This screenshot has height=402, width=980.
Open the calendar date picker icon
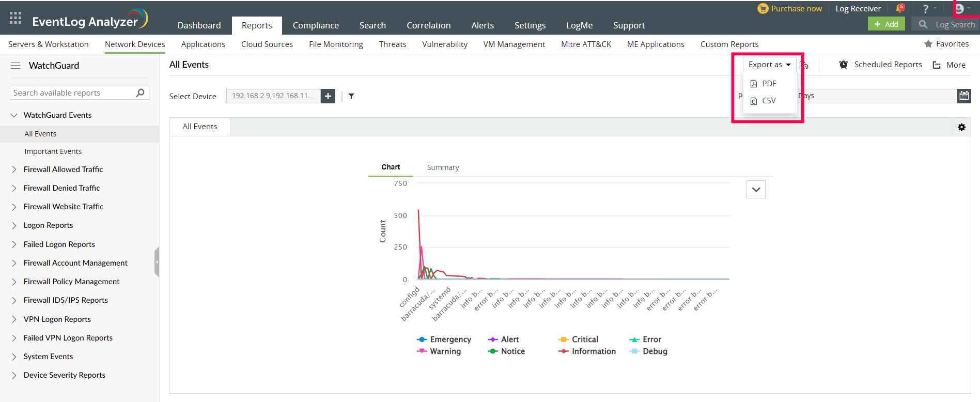[964, 96]
